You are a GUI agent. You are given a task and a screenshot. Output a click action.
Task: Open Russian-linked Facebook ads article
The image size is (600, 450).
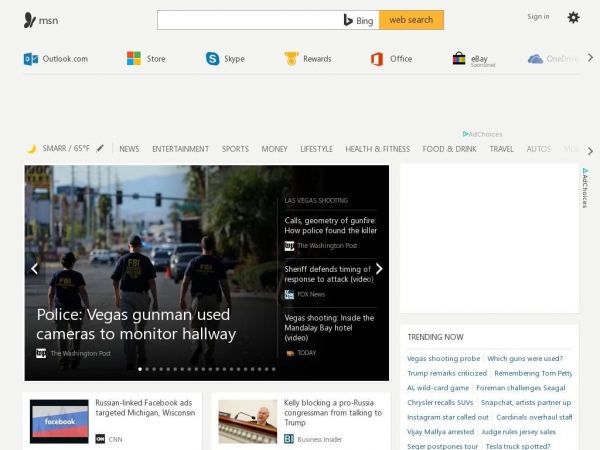point(145,408)
